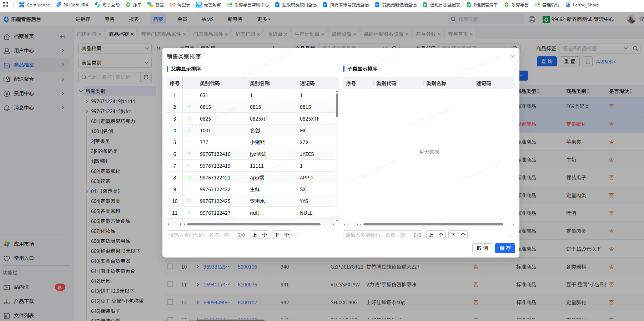644x321 pixels.
Task: Click the 重置 button
Action: coord(570,61)
